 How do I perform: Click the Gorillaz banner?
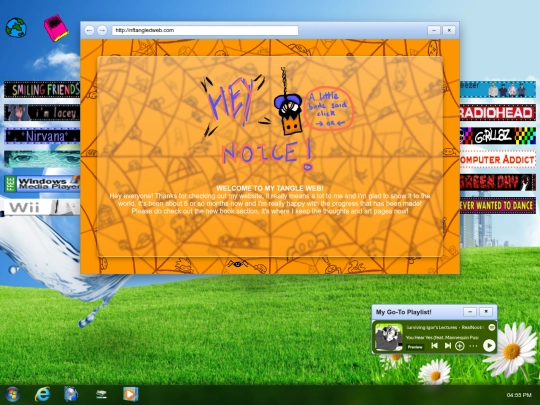click(498, 136)
